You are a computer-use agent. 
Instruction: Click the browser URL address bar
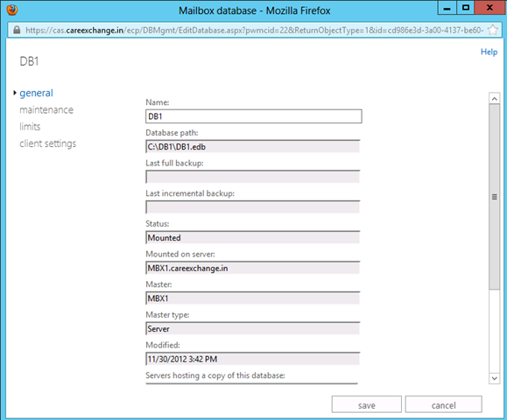point(254,30)
